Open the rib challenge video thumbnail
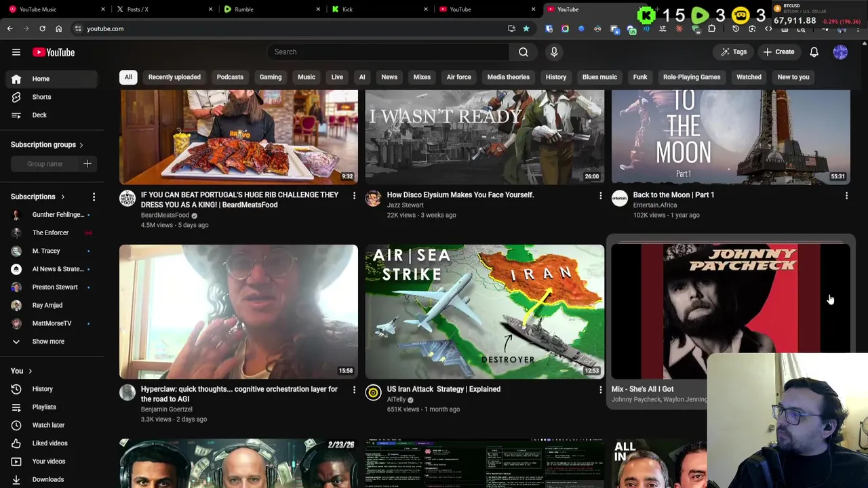 (239, 137)
